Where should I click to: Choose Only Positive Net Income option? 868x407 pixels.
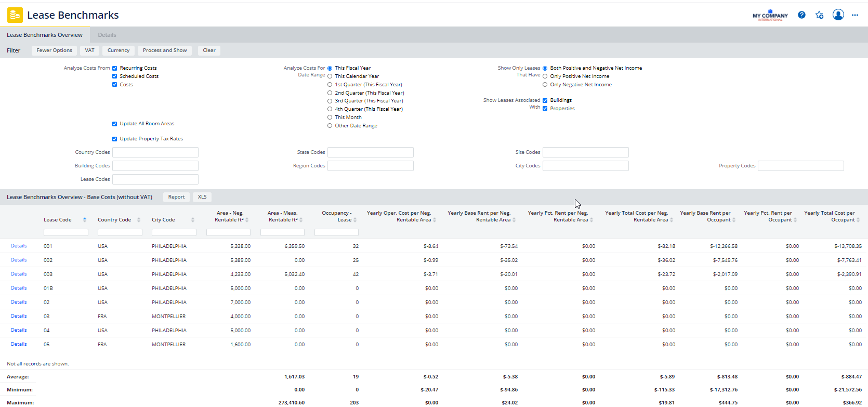click(545, 76)
